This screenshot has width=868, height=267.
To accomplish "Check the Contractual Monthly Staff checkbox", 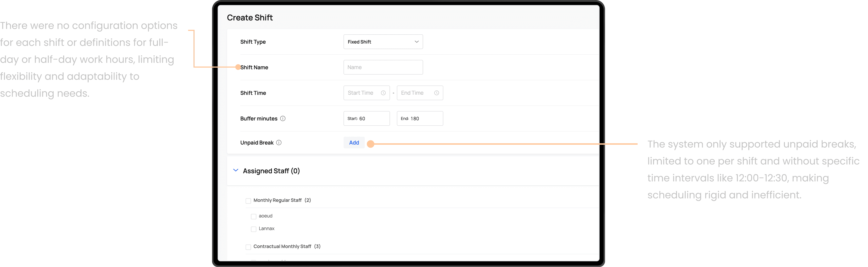I will click(x=248, y=247).
